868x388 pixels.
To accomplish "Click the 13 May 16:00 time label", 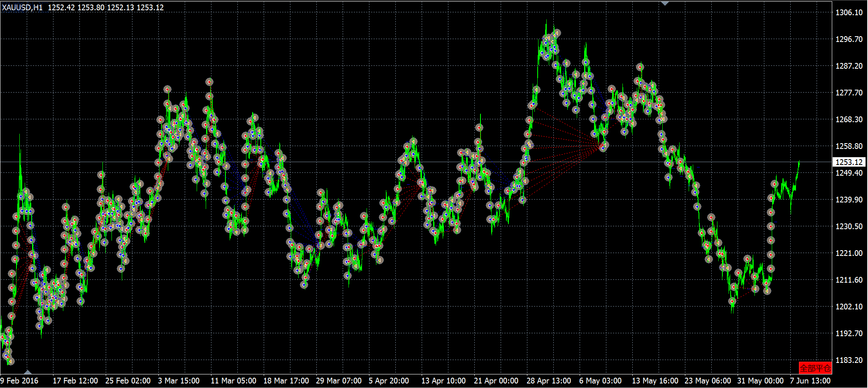I will (x=655, y=381).
